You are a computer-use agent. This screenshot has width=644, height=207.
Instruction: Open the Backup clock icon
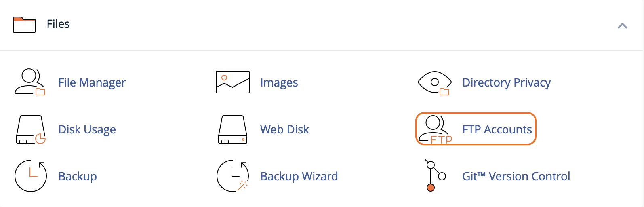tap(31, 176)
